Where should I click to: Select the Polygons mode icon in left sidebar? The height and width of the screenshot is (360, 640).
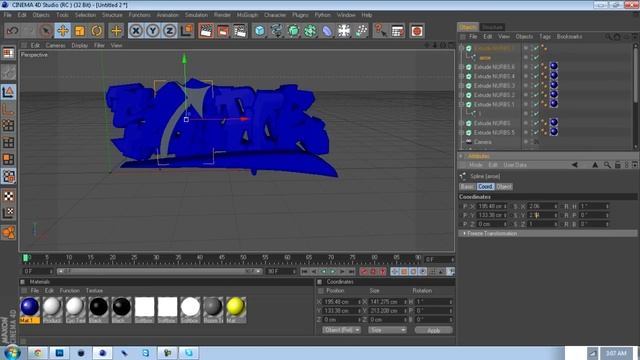[x=8, y=159]
